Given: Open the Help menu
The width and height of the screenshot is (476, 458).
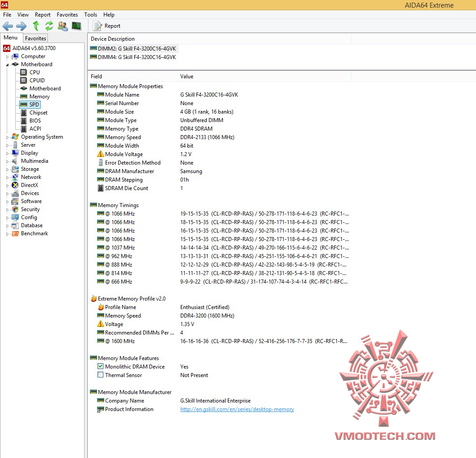Looking at the screenshot, I should (x=109, y=15).
